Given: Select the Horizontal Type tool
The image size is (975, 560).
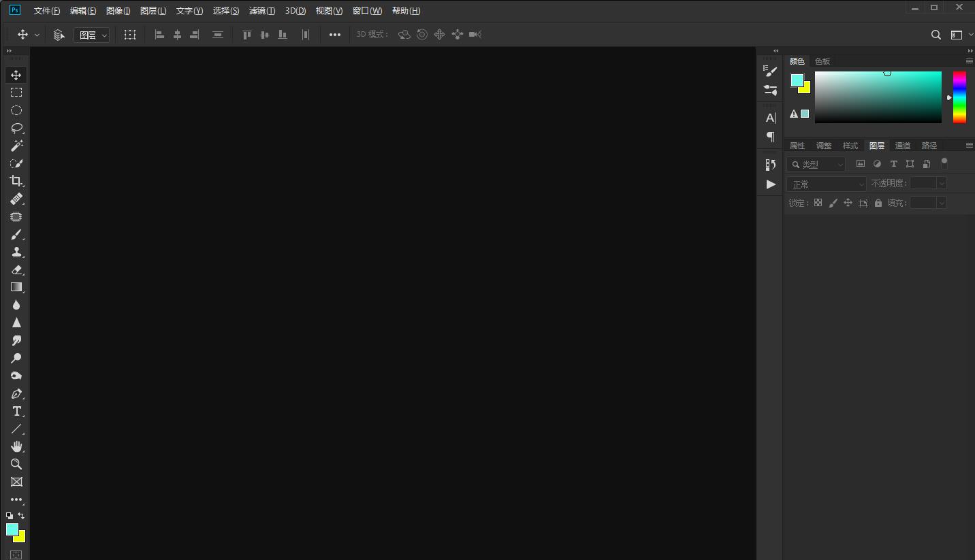Looking at the screenshot, I should [16, 411].
